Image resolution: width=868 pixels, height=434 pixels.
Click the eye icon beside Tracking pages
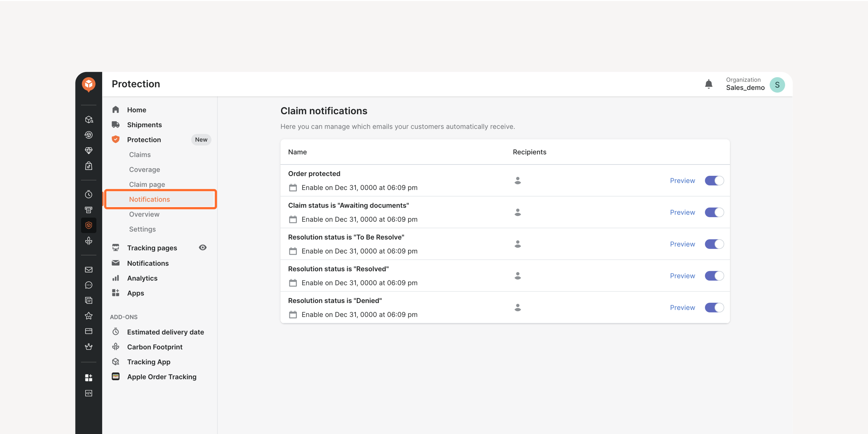coord(203,248)
